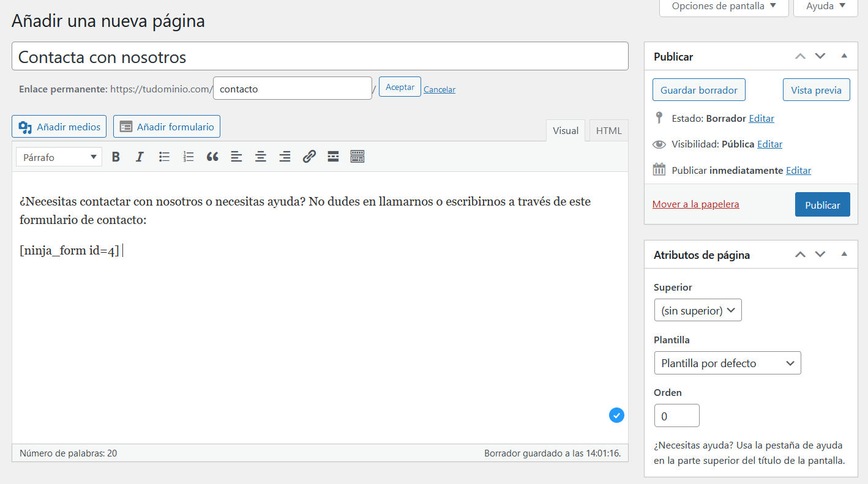The image size is (868, 484).
Task: Switch to the Visual editor tab
Action: [x=566, y=130]
